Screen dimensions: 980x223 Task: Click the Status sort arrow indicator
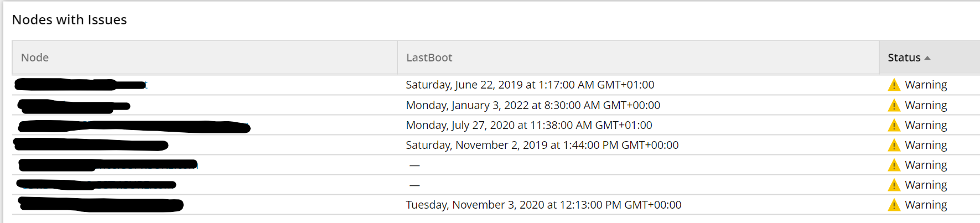[x=927, y=58]
